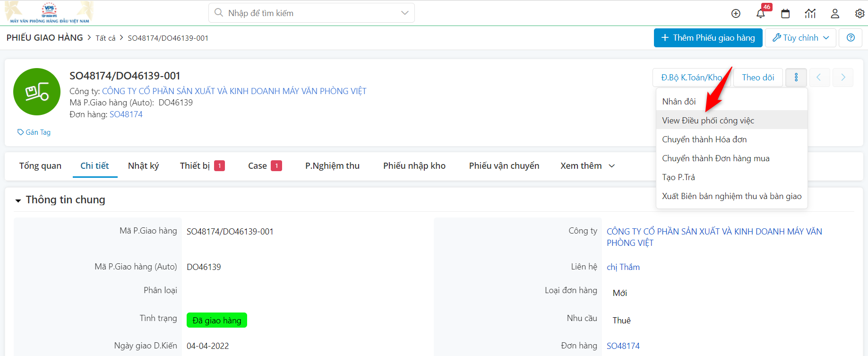This screenshot has width=868, height=356.
Task: Switch to the Chi tiết tab
Action: (x=95, y=166)
